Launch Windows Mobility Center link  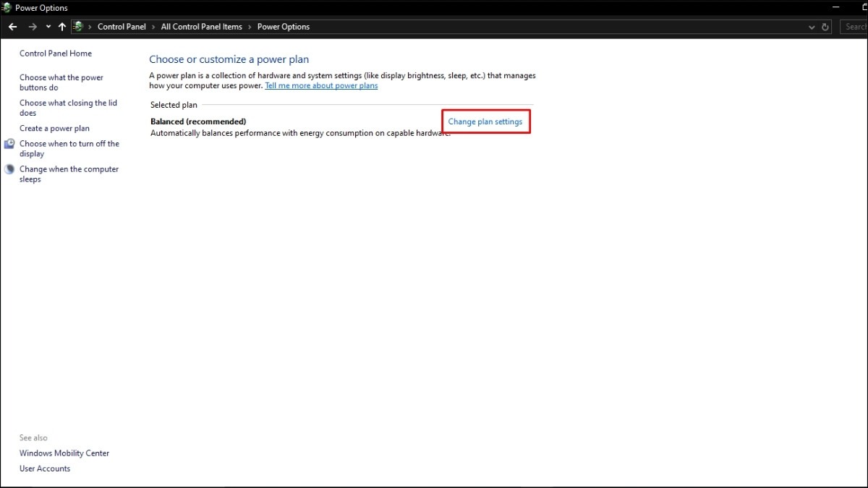[64, 453]
